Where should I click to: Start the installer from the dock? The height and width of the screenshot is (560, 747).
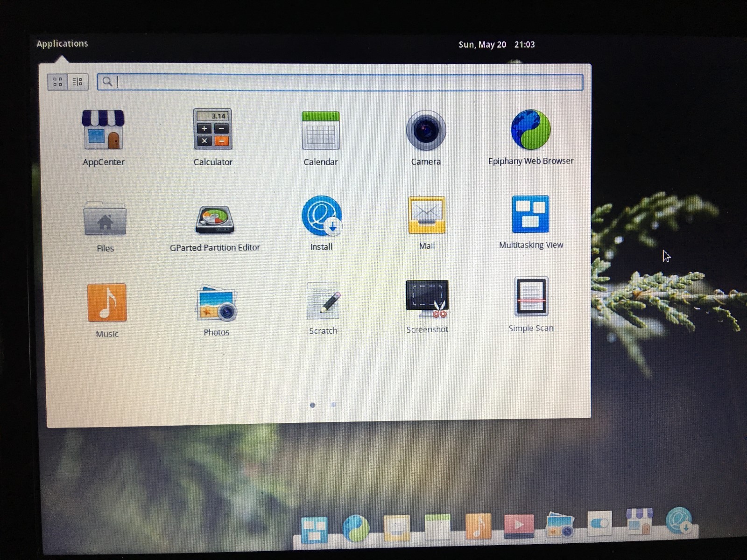pos(679,520)
